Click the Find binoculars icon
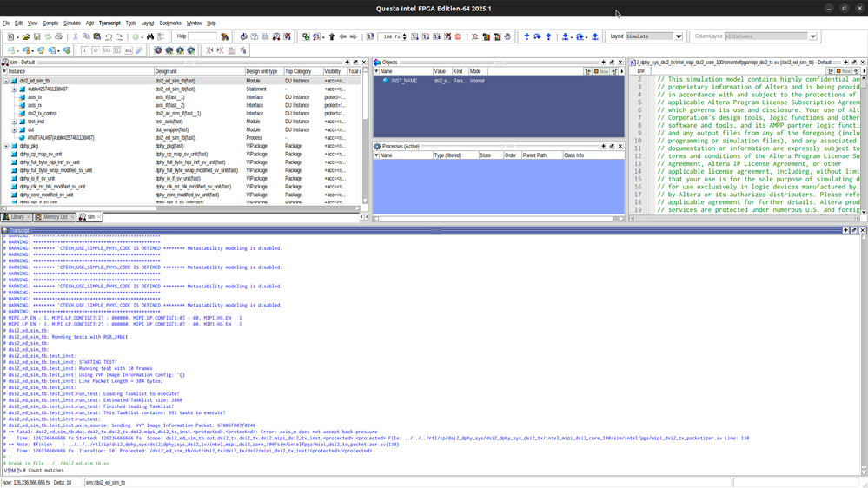The image size is (868, 488). pyautogui.click(x=150, y=37)
